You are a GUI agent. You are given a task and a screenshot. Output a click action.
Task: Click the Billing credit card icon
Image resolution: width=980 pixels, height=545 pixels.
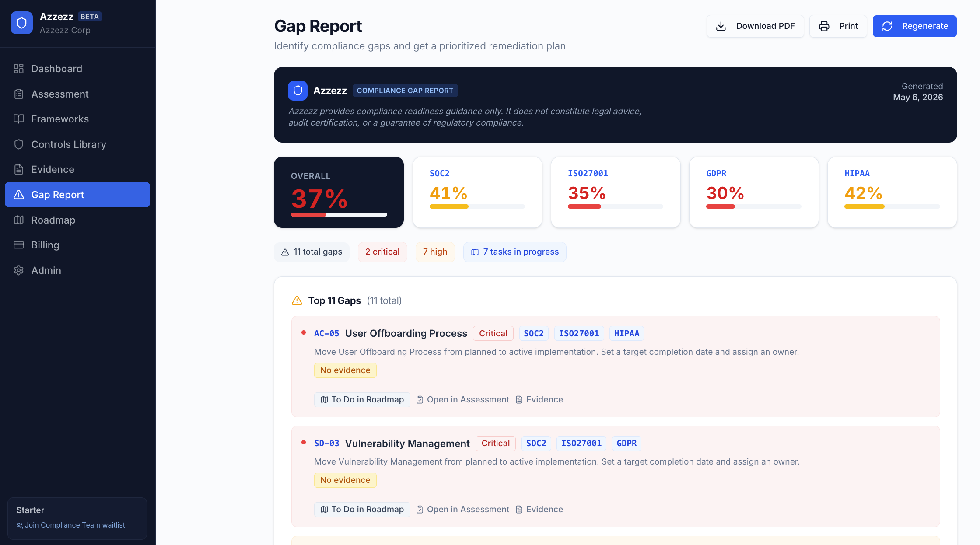19,245
